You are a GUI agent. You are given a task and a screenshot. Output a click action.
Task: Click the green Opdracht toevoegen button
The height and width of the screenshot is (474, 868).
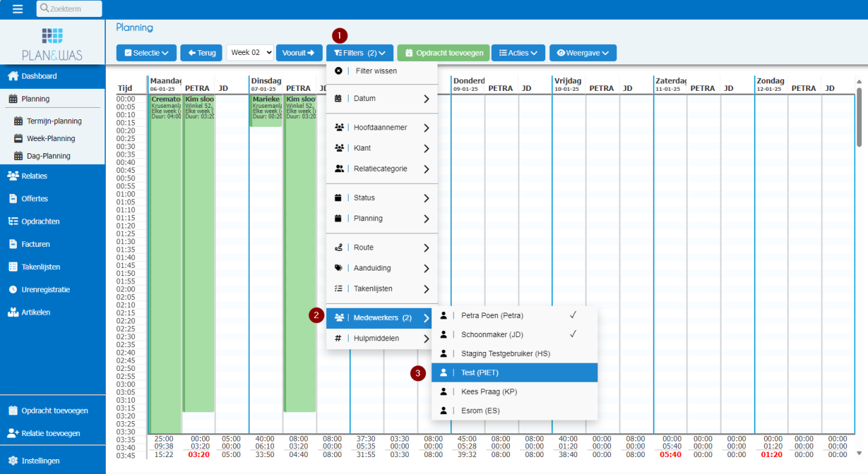(443, 53)
